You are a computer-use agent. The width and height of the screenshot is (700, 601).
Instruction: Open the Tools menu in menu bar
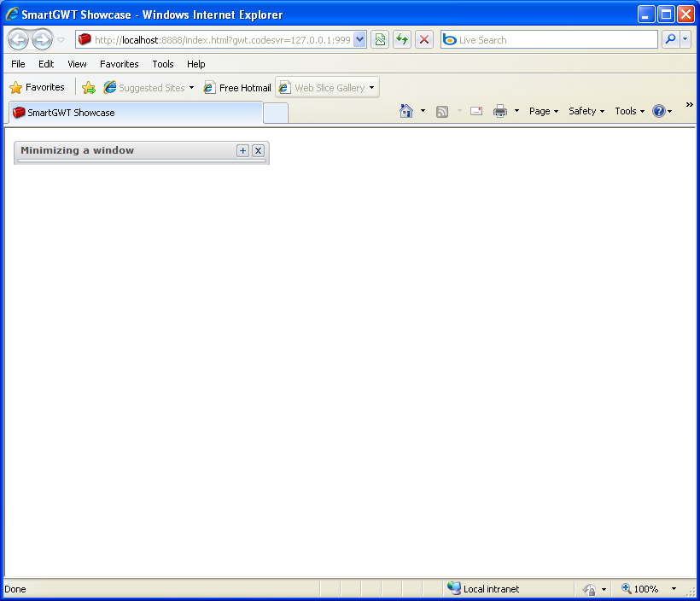pos(163,64)
